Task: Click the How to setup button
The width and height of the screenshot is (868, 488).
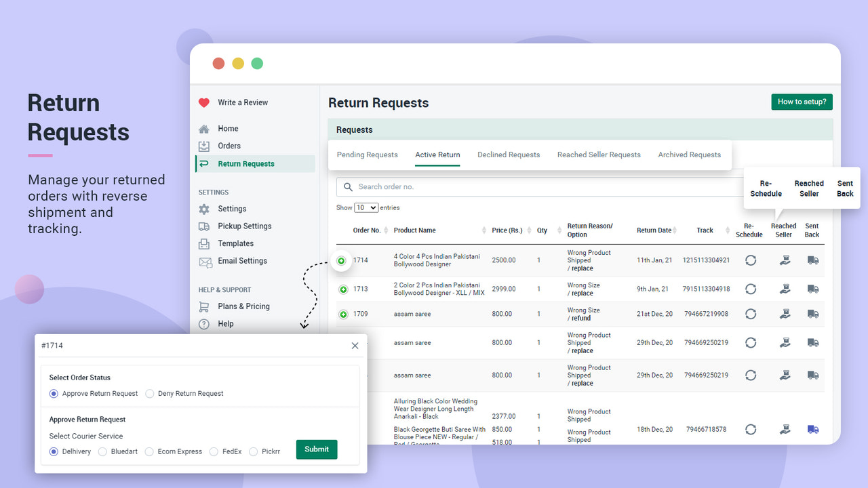Action: click(802, 101)
